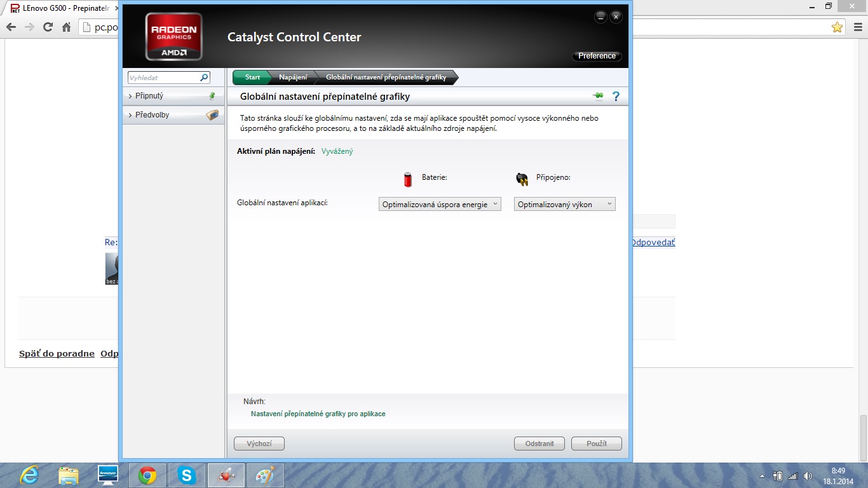This screenshot has height=488, width=868.
Task: Open the Preference menu
Action: click(597, 56)
